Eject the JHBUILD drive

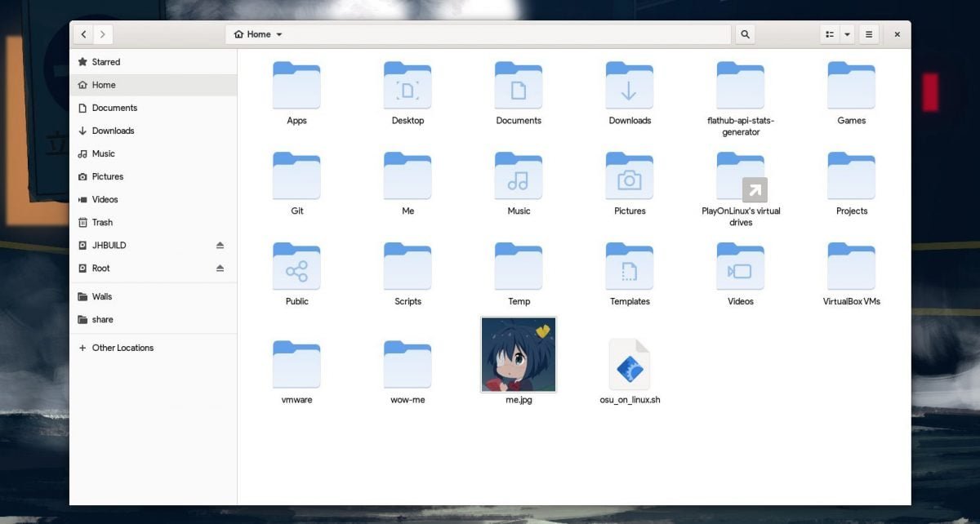[220, 245]
